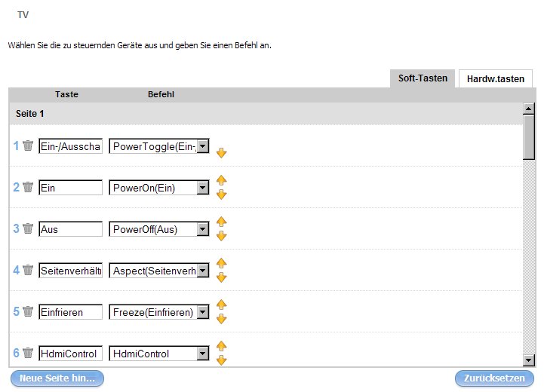
Task: Click scrollbar down arrow in key list
Action: coord(528,360)
